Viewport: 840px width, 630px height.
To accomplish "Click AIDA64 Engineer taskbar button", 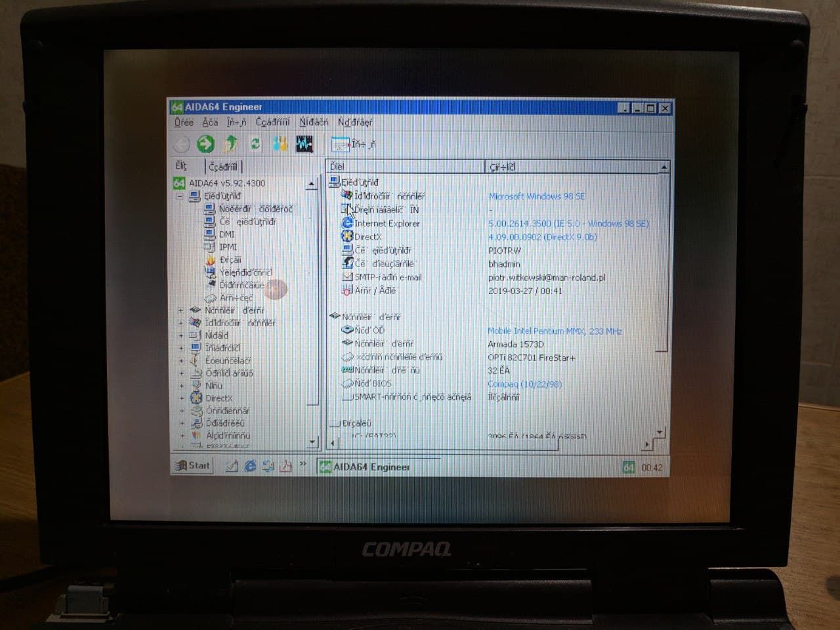I will point(377,467).
